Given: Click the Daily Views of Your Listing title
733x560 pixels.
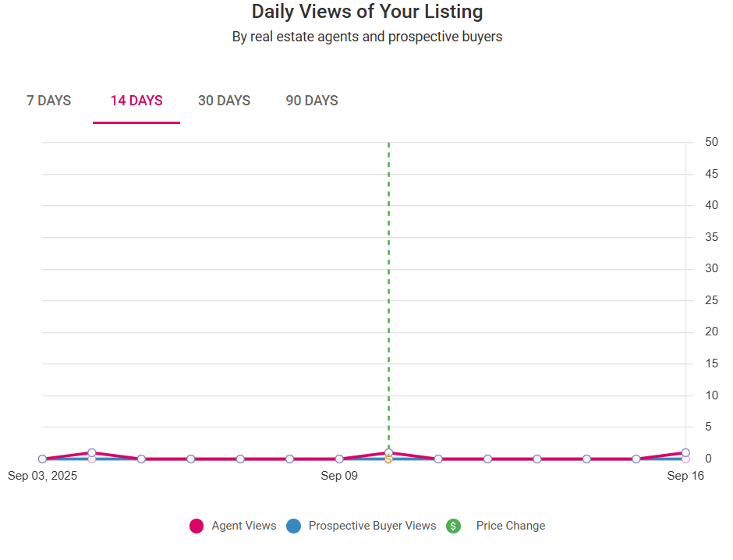Looking at the screenshot, I should pyautogui.click(x=366, y=12).
